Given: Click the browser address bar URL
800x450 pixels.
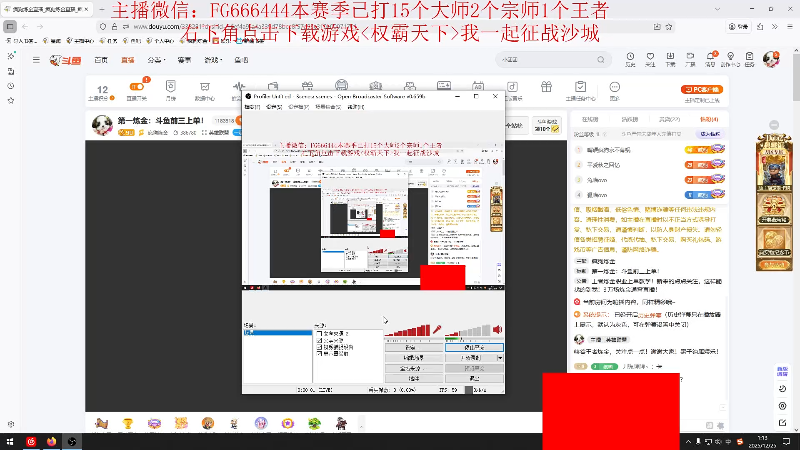Looking at the screenshot, I should (242, 27).
